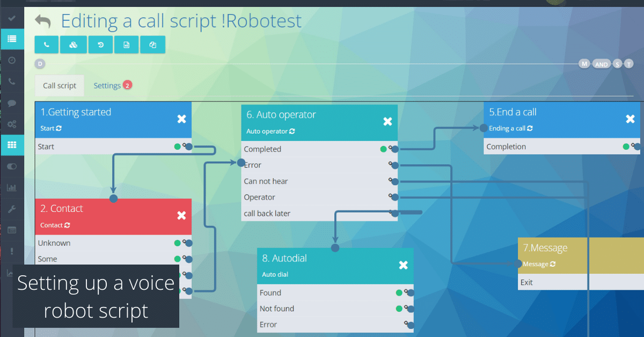Toggle the green dot on Start row
The height and width of the screenshot is (337, 644).
click(x=177, y=146)
